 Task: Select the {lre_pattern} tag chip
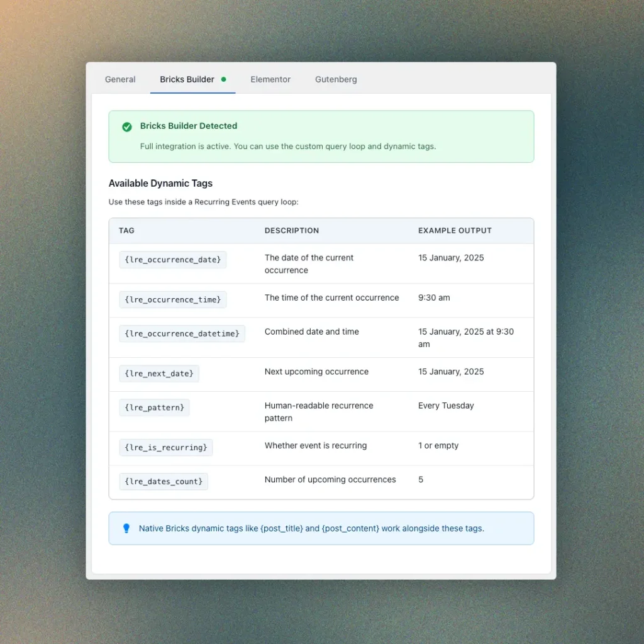154,408
